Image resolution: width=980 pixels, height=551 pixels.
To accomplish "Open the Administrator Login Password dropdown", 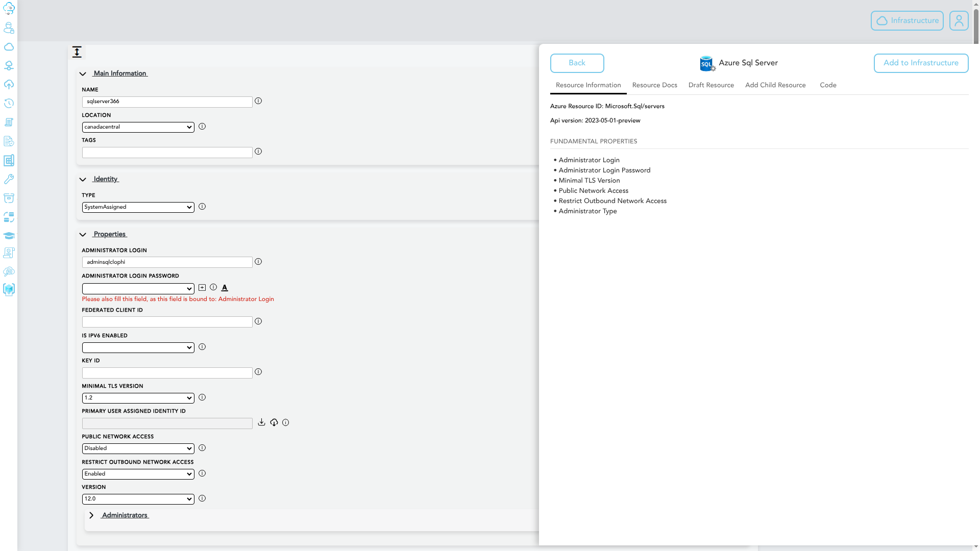I will tap(138, 289).
